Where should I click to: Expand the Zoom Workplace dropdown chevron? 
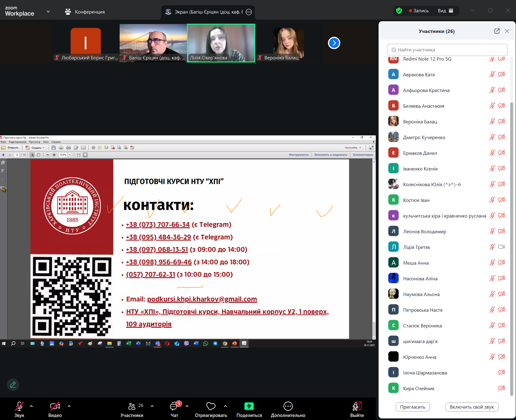click(x=48, y=12)
